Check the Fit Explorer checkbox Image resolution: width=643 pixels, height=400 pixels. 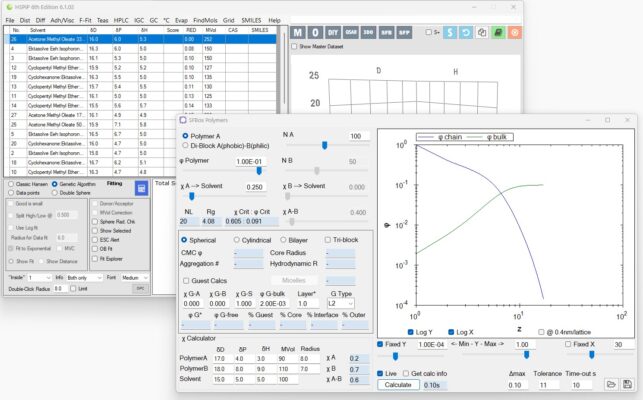(95, 258)
